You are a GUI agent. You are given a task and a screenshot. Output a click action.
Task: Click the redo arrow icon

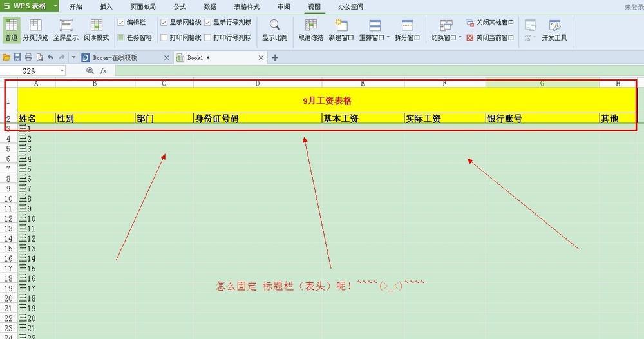(x=62, y=57)
